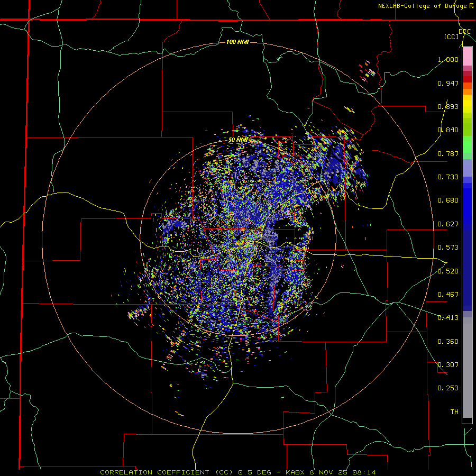
Task: Click the 1.000 scale value
Action: tap(448, 59)
